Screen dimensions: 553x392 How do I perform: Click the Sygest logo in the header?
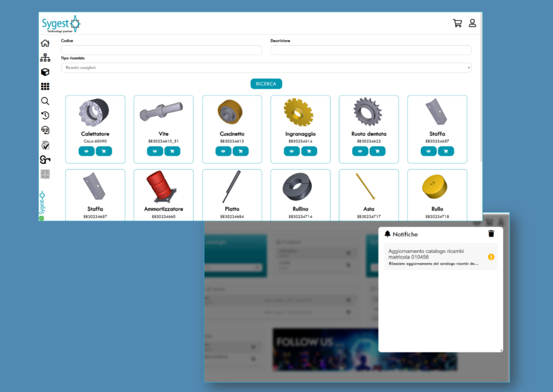61,24
